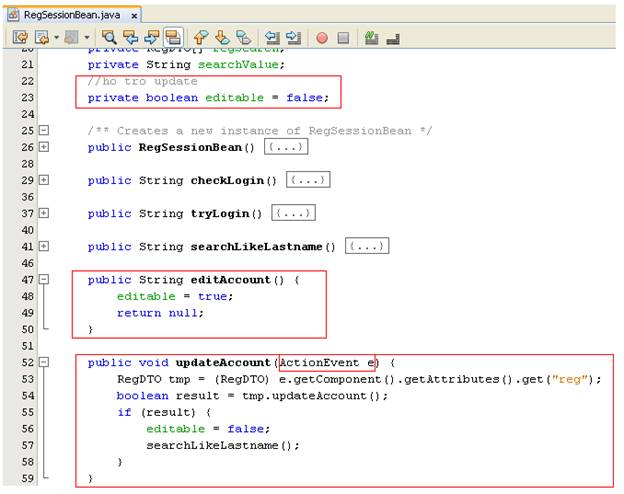Click line number 48 in gutter
Screen dimensions: 624x494
[x=27, y=296]
